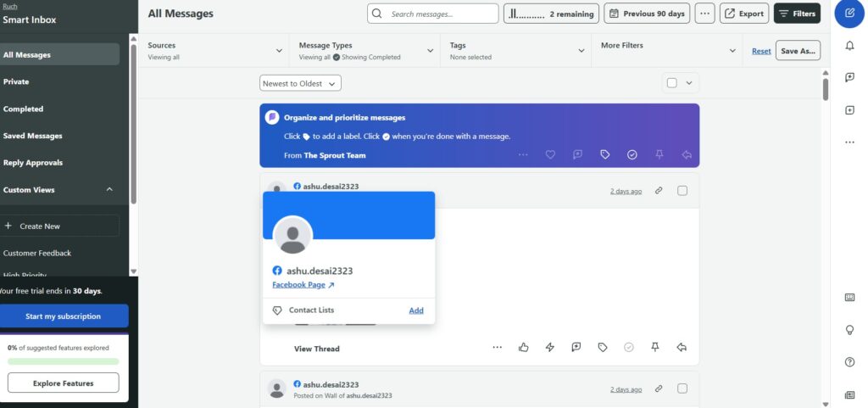This screenshot has width=868, height=408.
Task: Open the keyboard shortcuts icon
Action: pyautogui.click(x=849, y=297)
